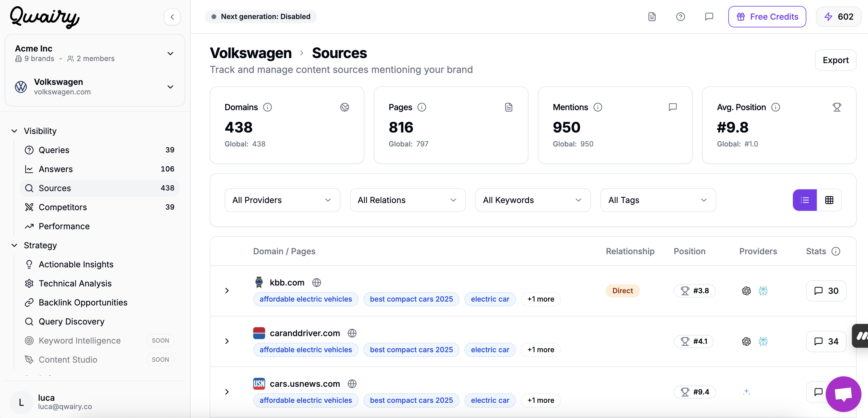Open the All Relations dropdown
This screenshot has height=418, width=868.
[x=408, y=200]
